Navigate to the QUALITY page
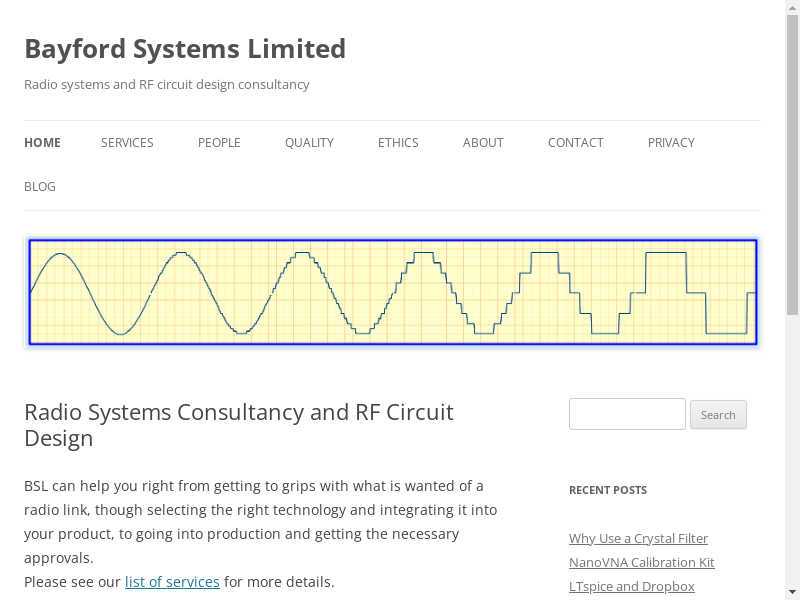This screenshot has width=800, height=600. 309,142
